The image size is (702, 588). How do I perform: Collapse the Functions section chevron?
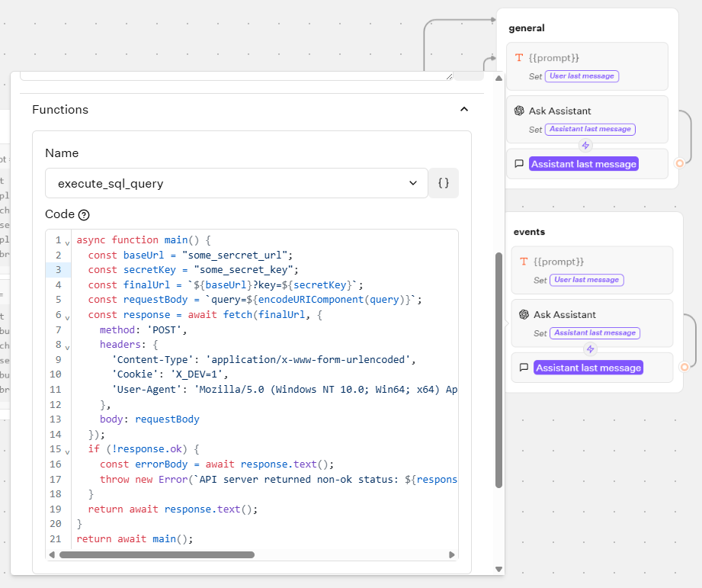pos(464,109)
